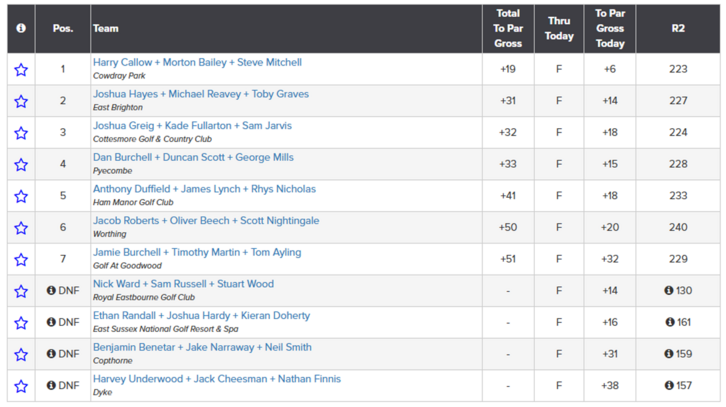Click DNF info icon for the Dyke team
This screenshot has width=726, height=407.
pos(51,385)
